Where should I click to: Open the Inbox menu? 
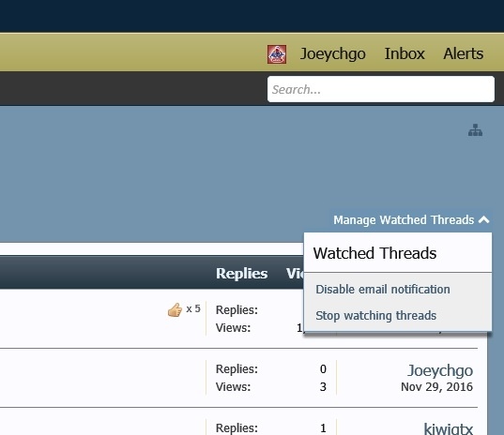click(x=405, y=53)
